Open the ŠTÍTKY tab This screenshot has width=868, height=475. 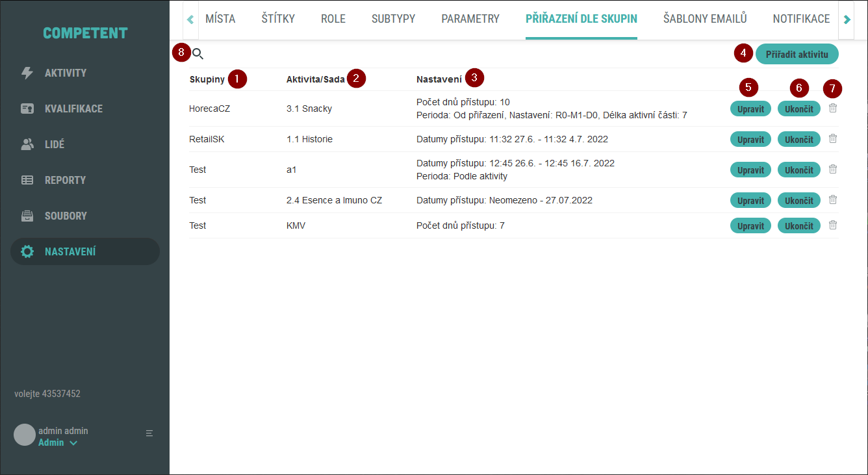click(278, 19)
